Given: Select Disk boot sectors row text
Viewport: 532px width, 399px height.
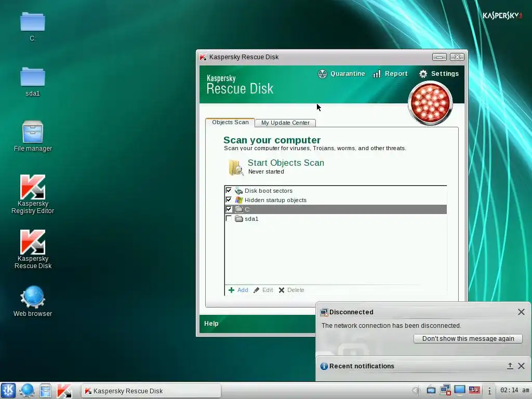Looking at the screenshot, I should 269,190.
